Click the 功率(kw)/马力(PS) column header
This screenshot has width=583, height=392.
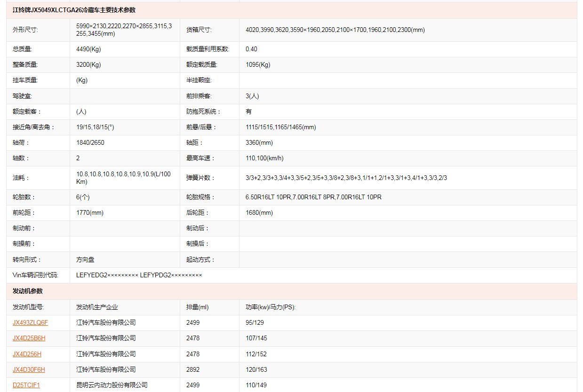tap(271, 307)
